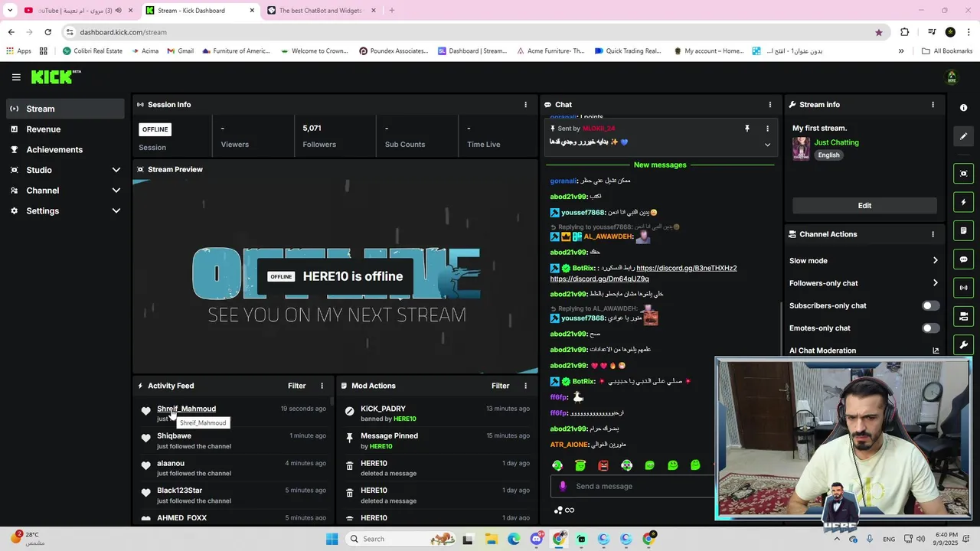Click the chat bubble icon in right toolbar
The height and width of the screenshot is (551, 980).
point(964,259)
